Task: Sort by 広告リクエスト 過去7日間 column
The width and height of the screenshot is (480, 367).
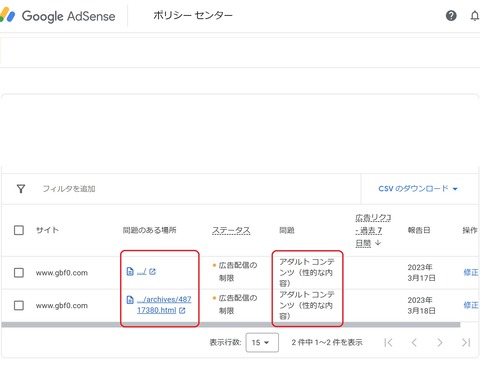Action: click(373, 230)
